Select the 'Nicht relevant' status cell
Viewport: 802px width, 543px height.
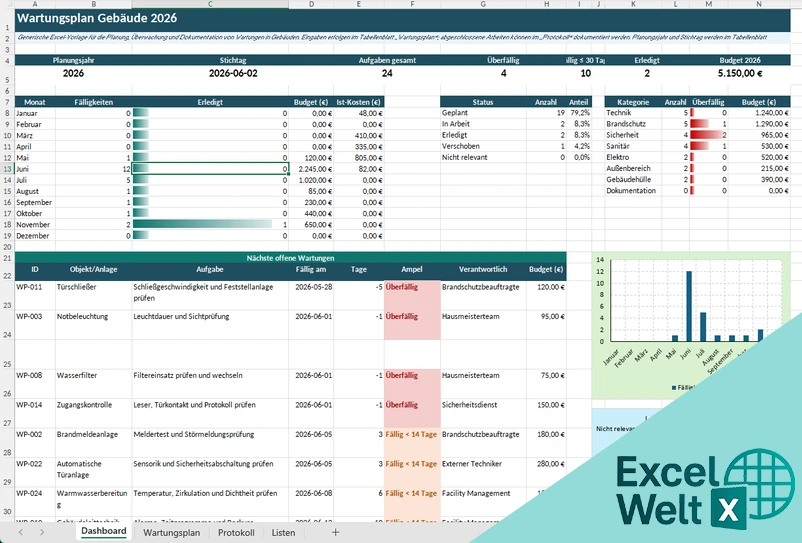483,157
